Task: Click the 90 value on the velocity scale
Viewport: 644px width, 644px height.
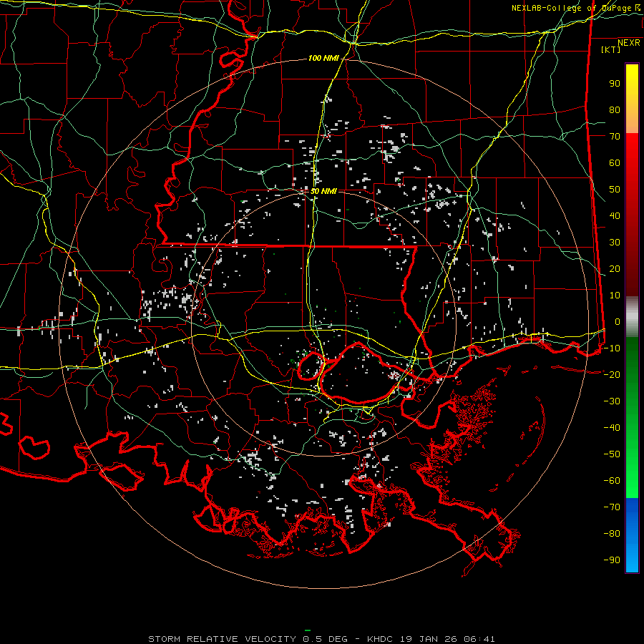Action: [x=615, y=84]
